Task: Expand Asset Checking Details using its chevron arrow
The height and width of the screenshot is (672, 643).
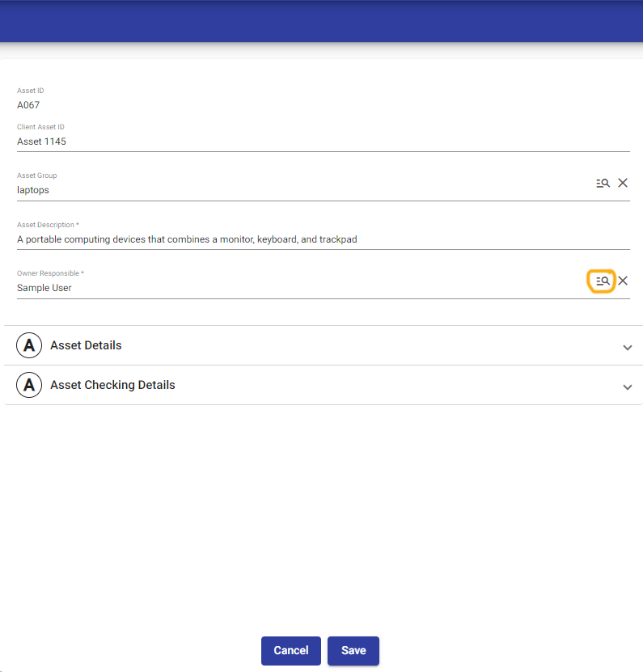Action: pyautogui.click(x=627, y=387)
